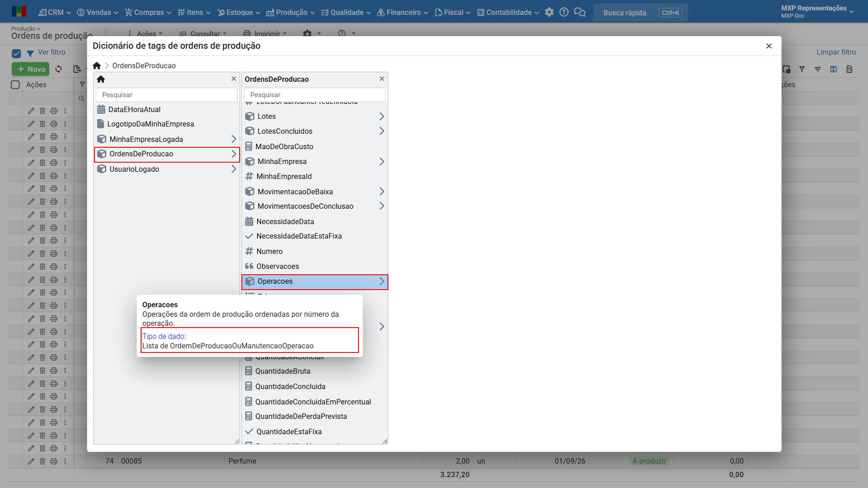Select the DataEHoraAtual tag
Viewport: 868px width, 488px height.
(166, 110)
